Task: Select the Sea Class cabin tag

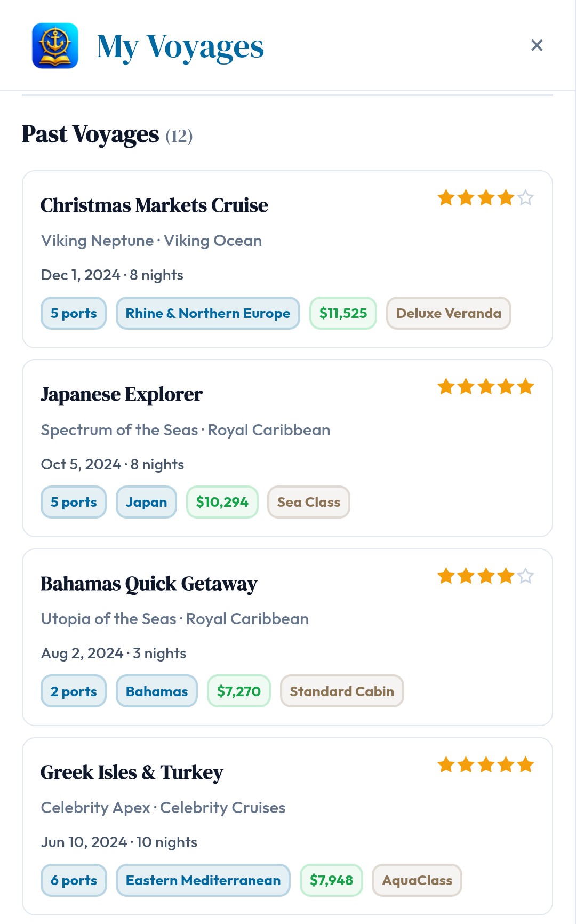Action: [x=308, y=502]
